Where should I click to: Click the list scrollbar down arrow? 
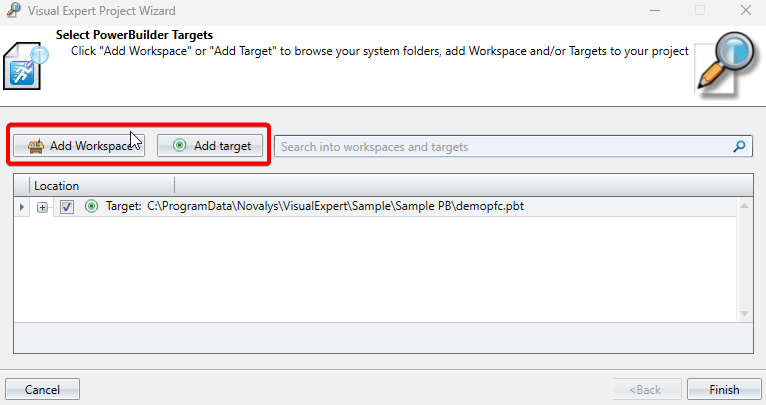coord(744,314)
